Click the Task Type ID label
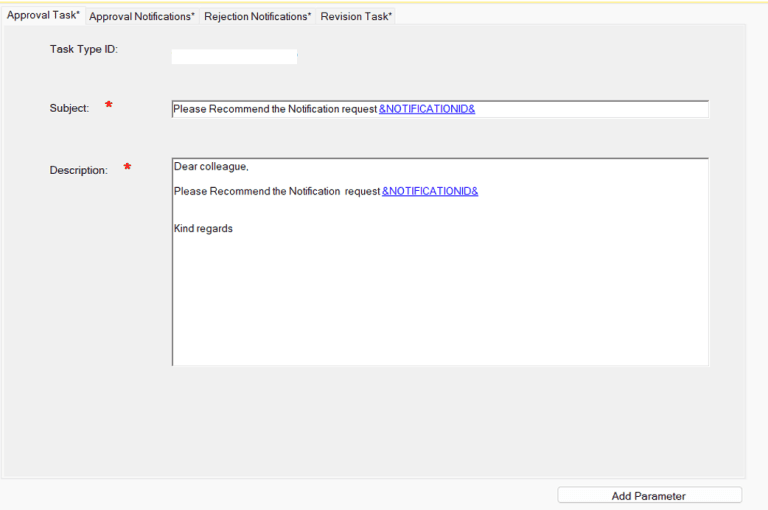 [x=84, y=49]
